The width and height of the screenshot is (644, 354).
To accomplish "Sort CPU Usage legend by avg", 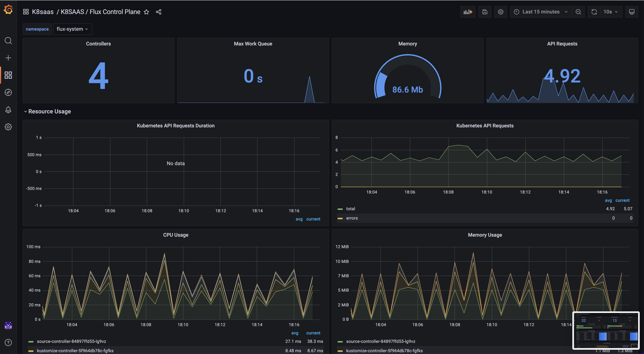I will 295,333.
